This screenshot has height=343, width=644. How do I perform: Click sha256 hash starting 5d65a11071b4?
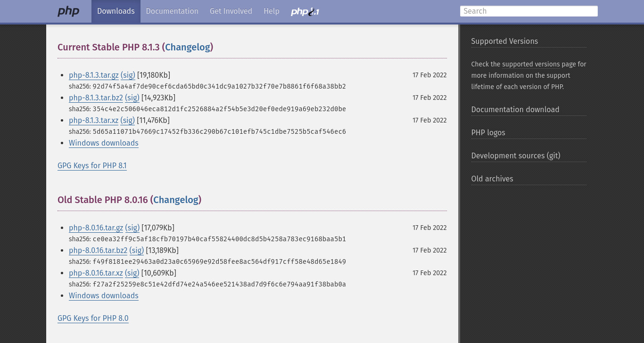[219, 132]
